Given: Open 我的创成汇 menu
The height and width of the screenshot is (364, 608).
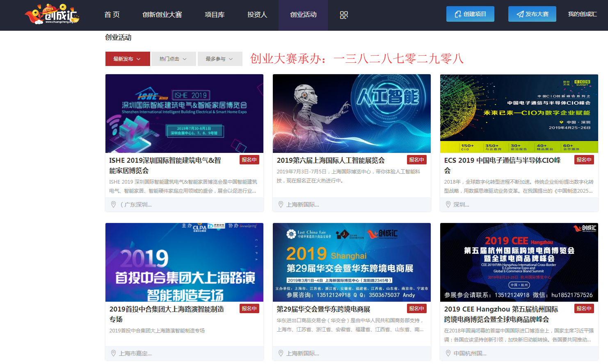Looking at the screenshot, I should 582,14.
